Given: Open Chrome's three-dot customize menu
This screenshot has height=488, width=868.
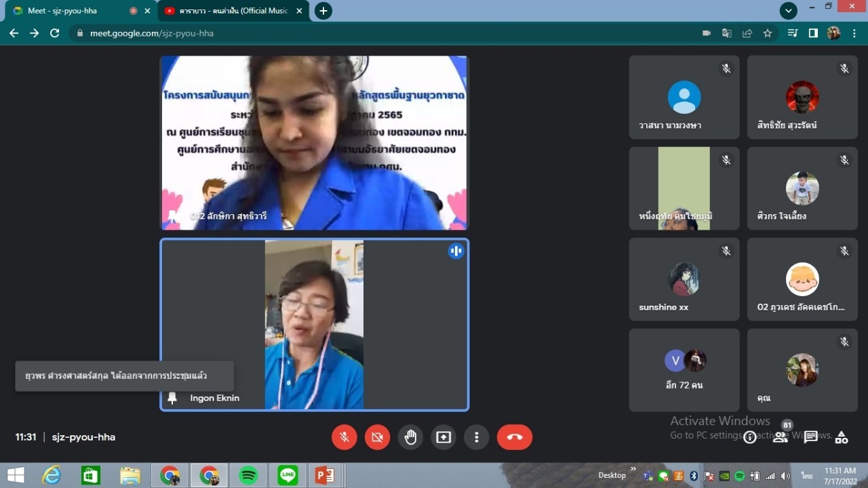Looking at the screenshot, I should (854, 33).
